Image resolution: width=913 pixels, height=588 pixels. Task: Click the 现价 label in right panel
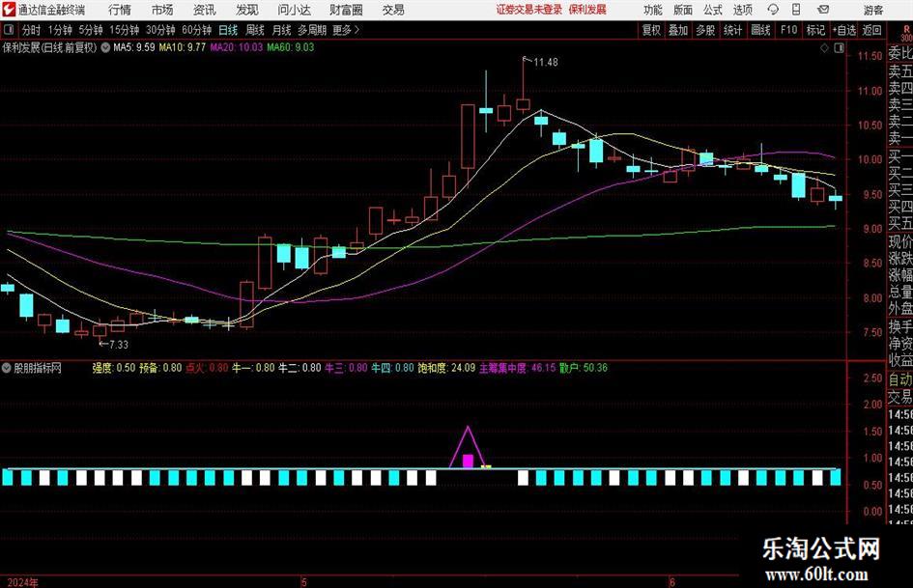point(900,241)
